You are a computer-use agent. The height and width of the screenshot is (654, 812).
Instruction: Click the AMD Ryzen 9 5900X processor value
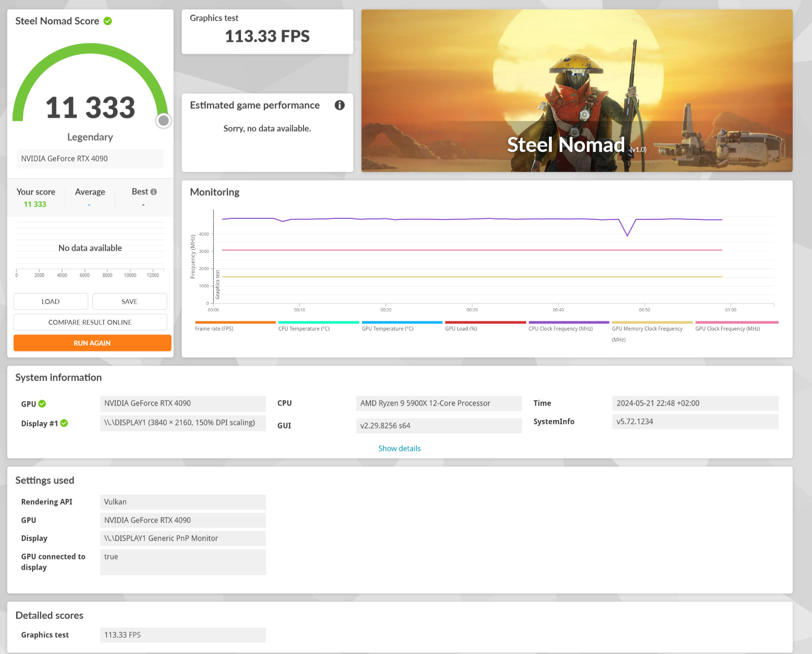click(x=439, y=404)
